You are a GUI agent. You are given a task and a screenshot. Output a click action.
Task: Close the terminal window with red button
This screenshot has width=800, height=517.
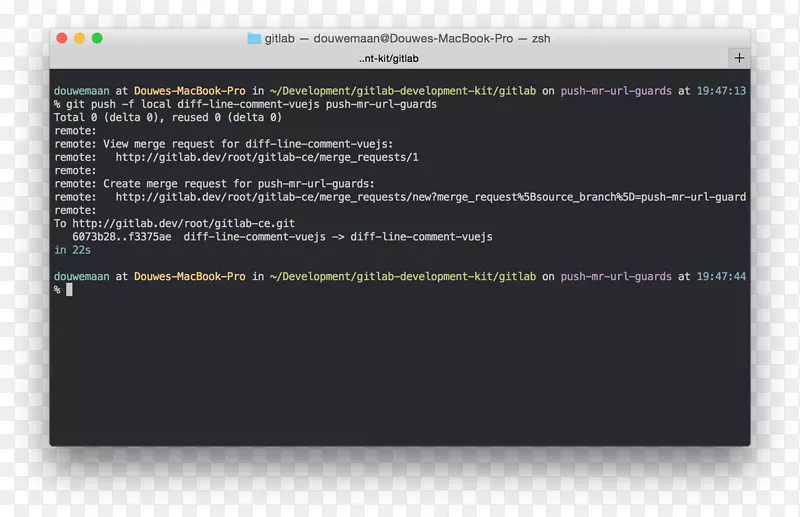pyautogui.click(x=62, y=38)
